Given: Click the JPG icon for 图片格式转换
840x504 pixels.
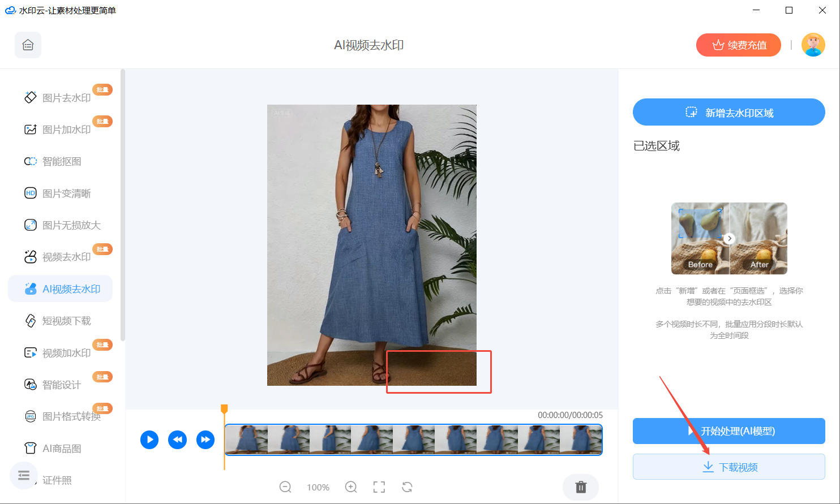Looking at the screenshot, I should point(31,416).
